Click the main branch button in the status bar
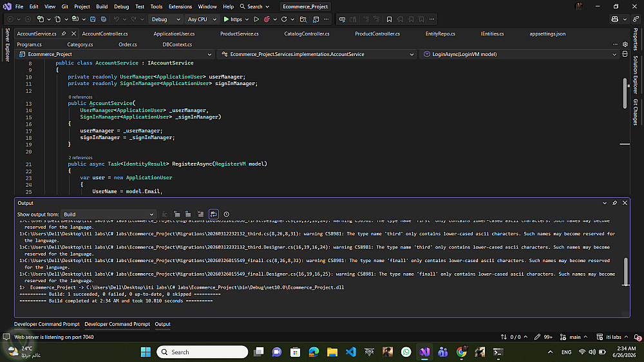The image size is (644, 362). coord(574,337)
